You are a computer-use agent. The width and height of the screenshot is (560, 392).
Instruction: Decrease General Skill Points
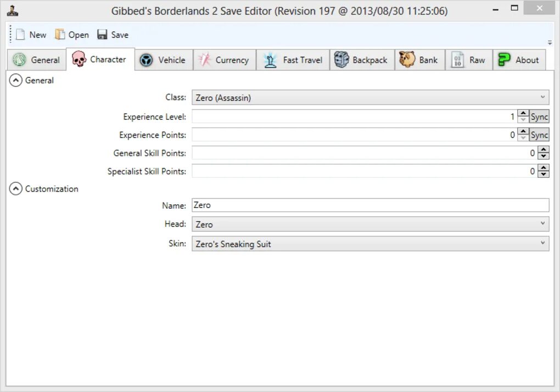click(x=544, y=156)
